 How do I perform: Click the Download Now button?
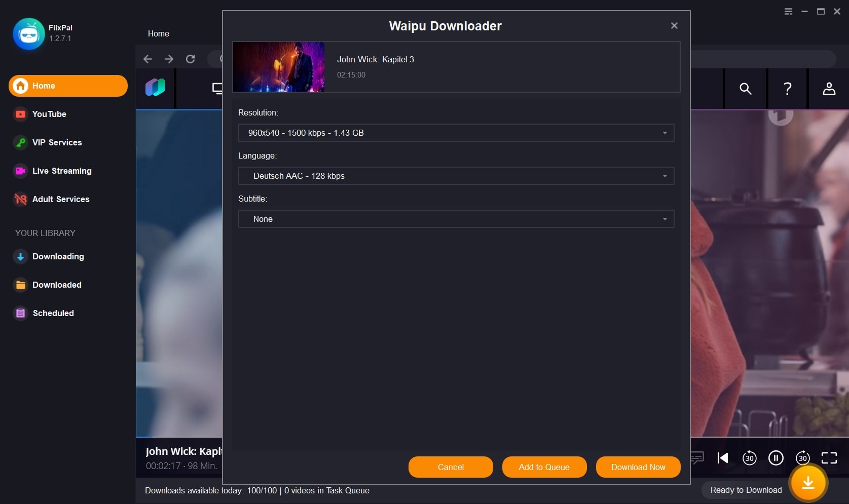tap(638, 467)
